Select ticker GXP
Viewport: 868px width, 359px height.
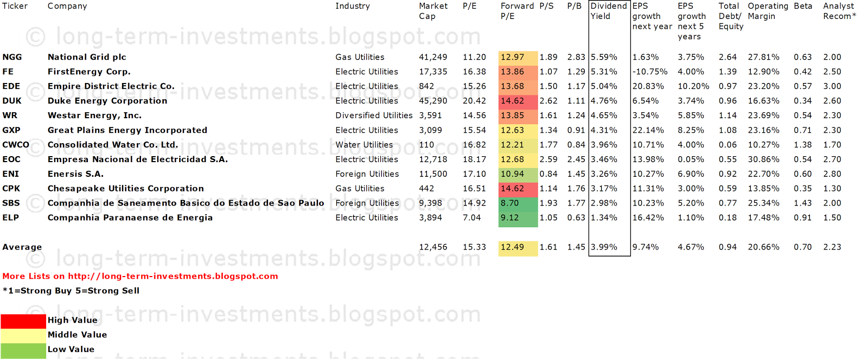coord(11,130)
